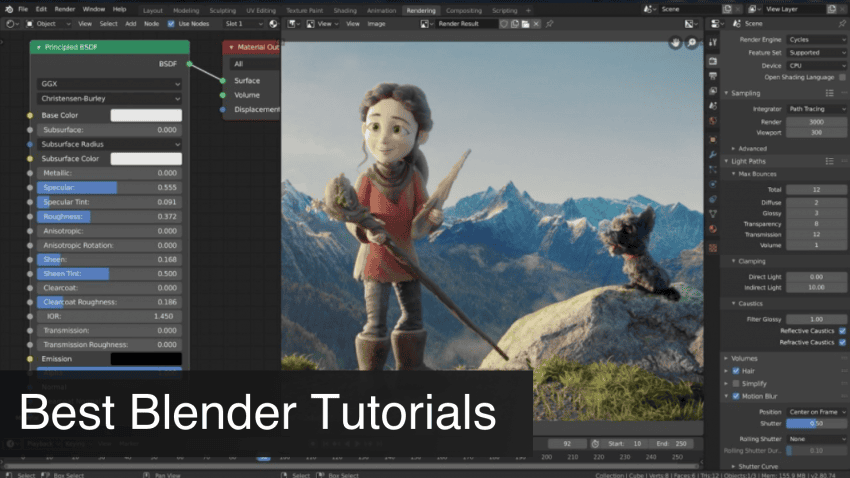Image resolution: width=850 pixels, height=478 pixels.
Task: Toggle the Use Nodes checkbox
Action: (x=171, y=24)
